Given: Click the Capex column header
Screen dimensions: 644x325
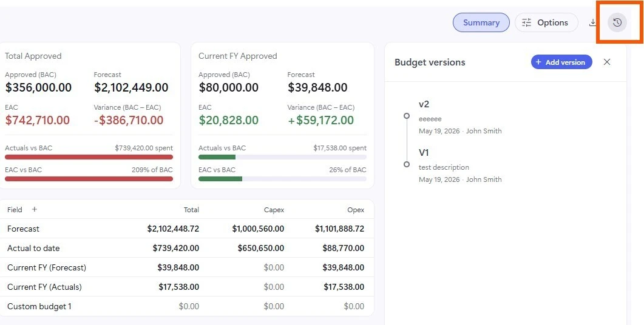Looking at the screenshot, I should point(274,210).
